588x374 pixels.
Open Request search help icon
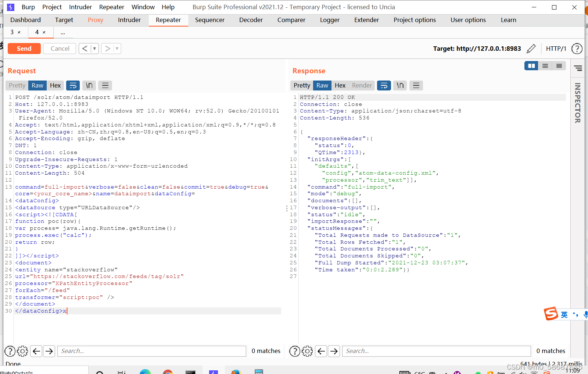(x=10, y=351)
